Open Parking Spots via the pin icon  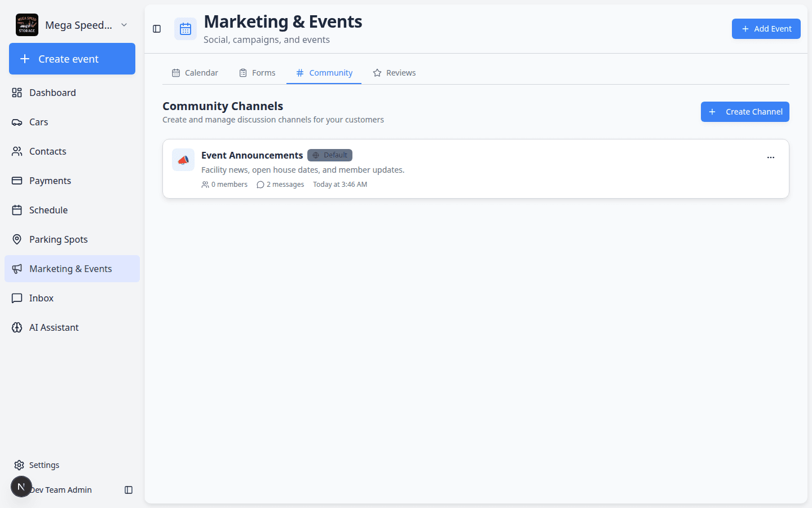[17, 239]
